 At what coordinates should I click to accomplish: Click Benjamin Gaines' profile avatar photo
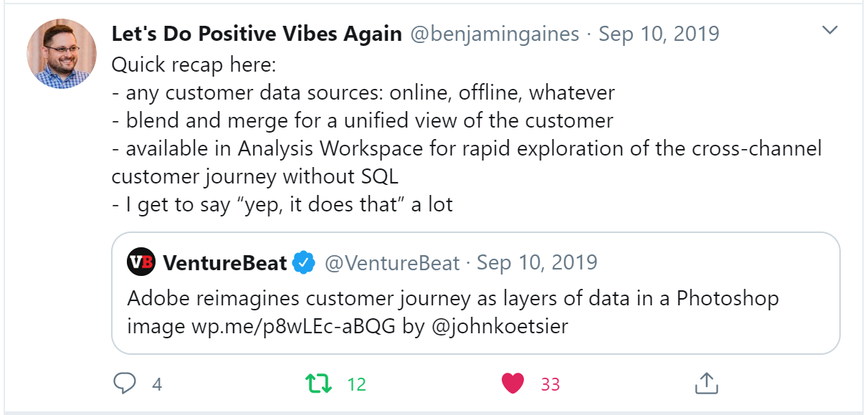(x=62, y=54)
